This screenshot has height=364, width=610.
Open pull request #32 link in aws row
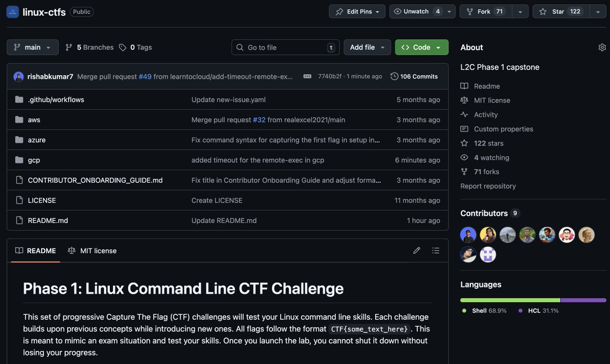[x=259, y=120]
